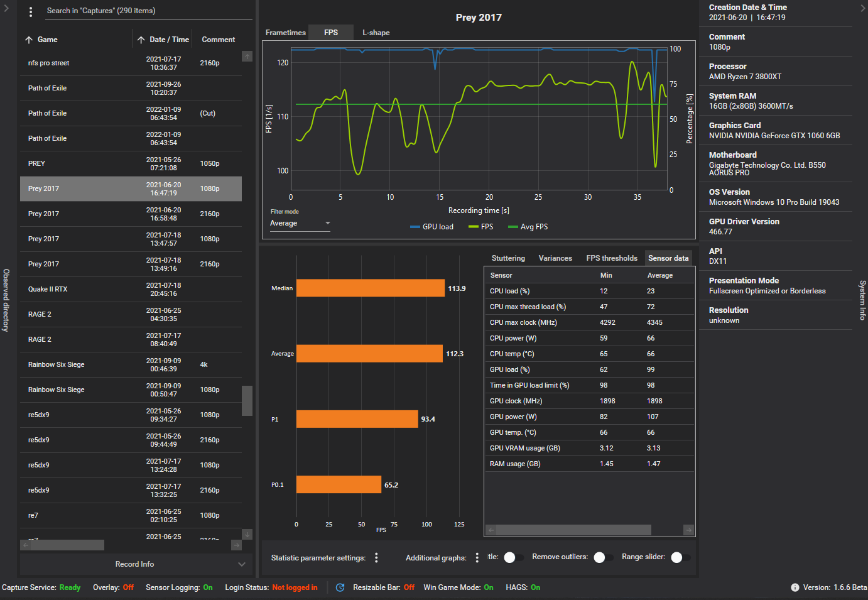Toggle Avg FPS series in legend
868x600 pixels.
(528, 227)
